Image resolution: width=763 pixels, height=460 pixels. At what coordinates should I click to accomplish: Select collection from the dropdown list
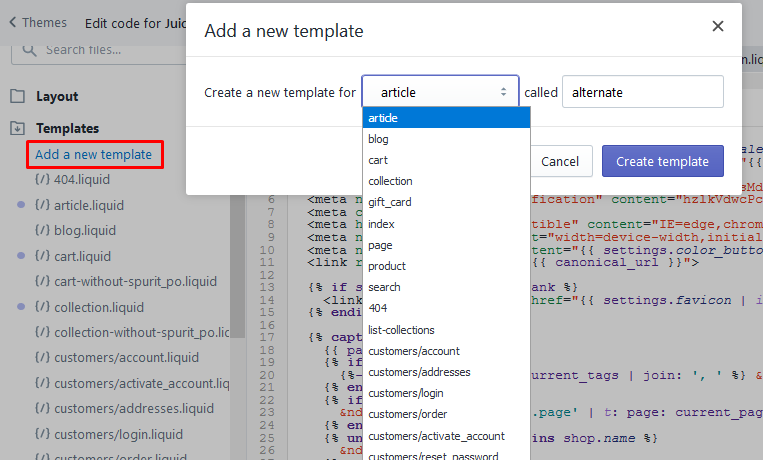click(446, 181)
